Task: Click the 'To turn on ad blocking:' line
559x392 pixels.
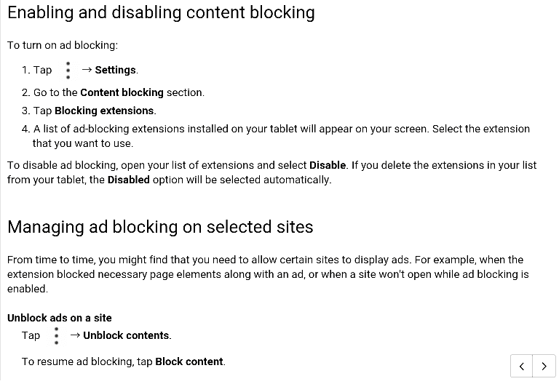Action: [63, 45]
